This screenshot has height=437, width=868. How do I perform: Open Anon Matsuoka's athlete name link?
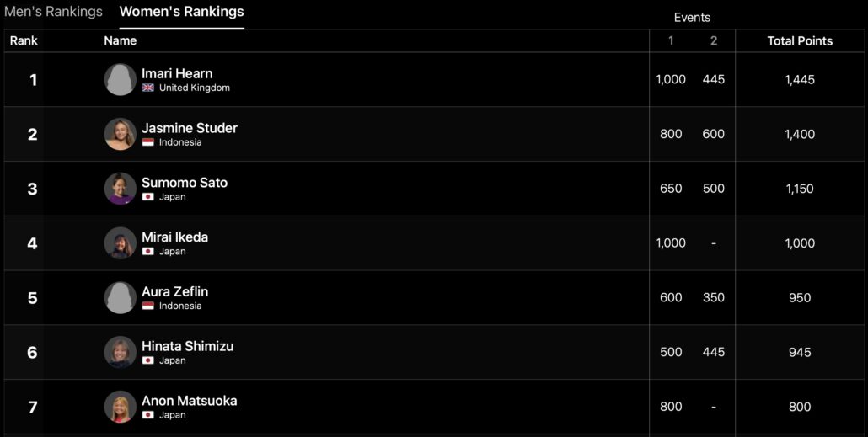click(x=190, y=401)
